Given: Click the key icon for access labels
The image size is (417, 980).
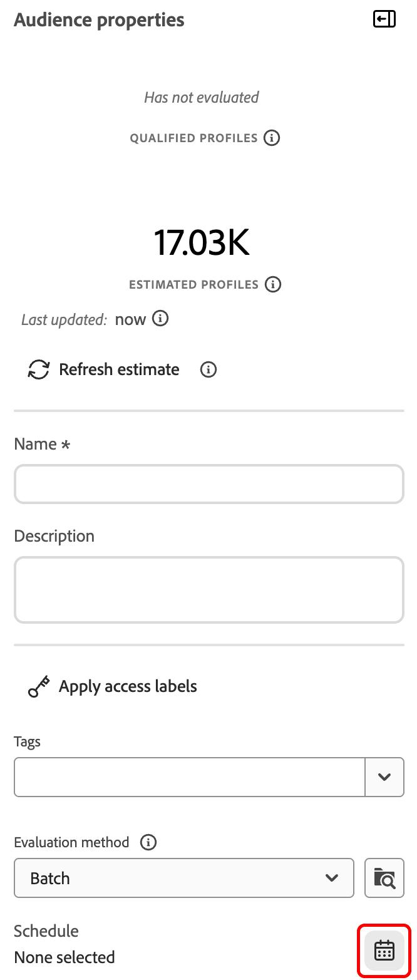Looking at the screenshot, I should coord(39,686).
